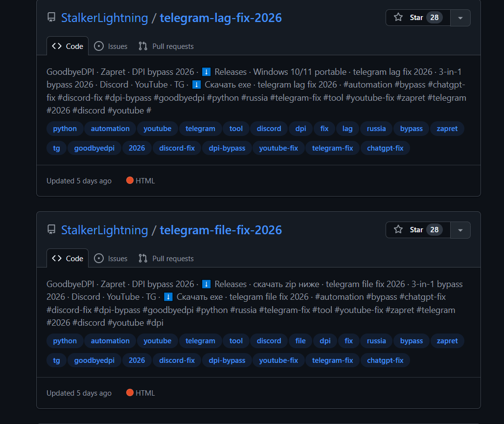The width and height of the screenshot is (504, 424).
Task: Click 'youtube' topic in telegram-lag-fix-2026 card
Action: point(158,129)
